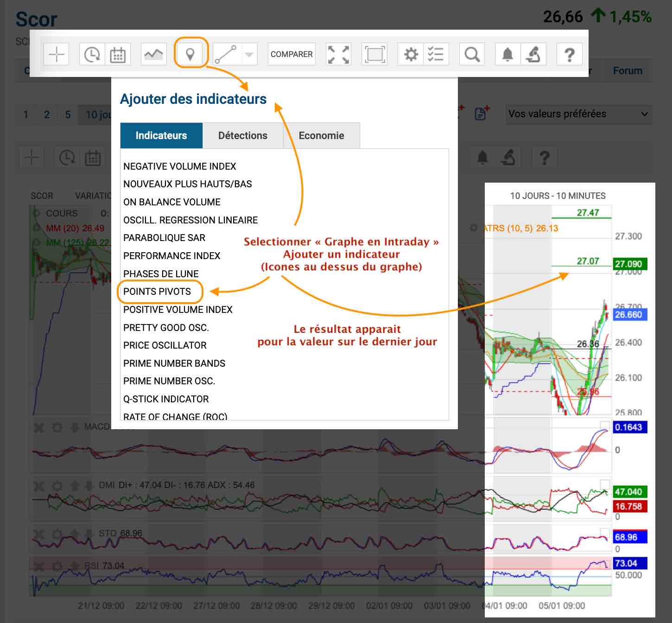Remove the DMI panel with its X icon
Screen dimensions: 672x623
tap(39, 486)
